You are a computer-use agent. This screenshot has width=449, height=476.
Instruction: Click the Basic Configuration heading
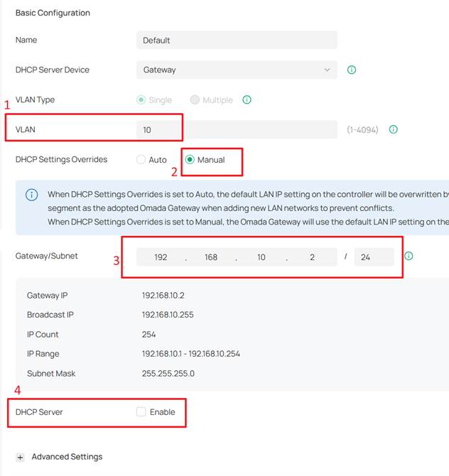[53, 13]
